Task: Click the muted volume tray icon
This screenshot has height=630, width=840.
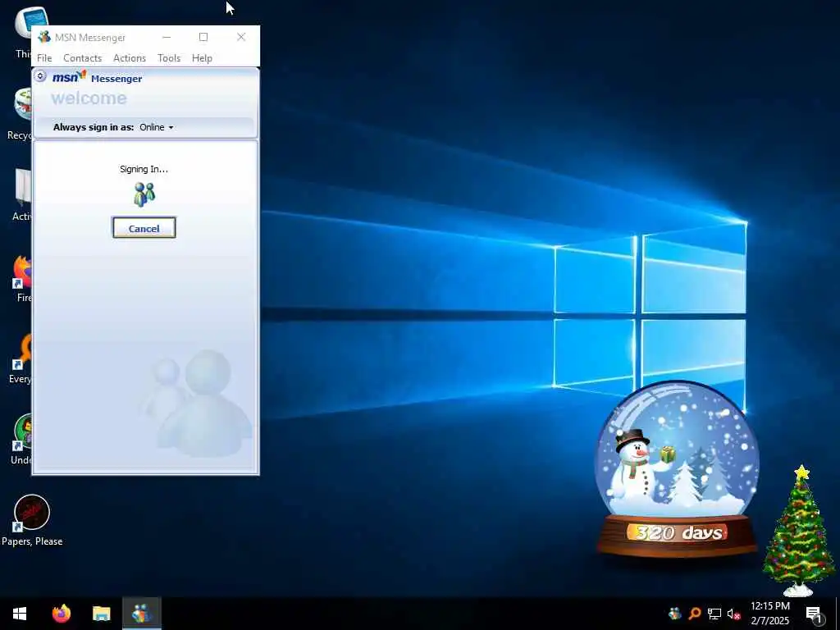Action: tap(733, 614)
